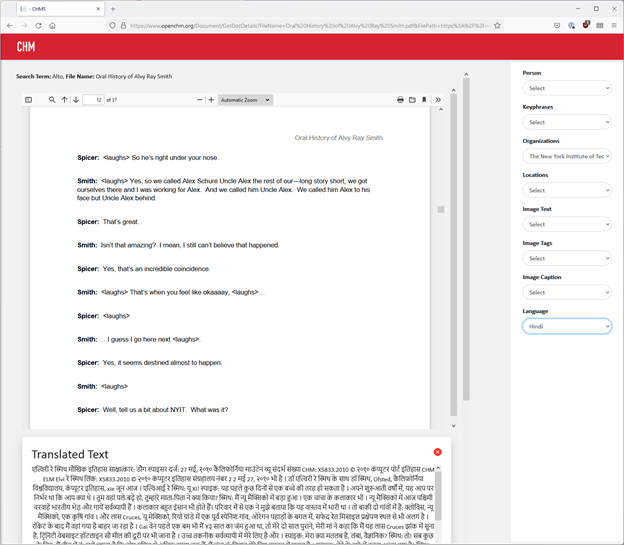This screenshot has height=545, width=624.
Task: Open the Automatic Zoom dropdown
Action: coord(245,100)
